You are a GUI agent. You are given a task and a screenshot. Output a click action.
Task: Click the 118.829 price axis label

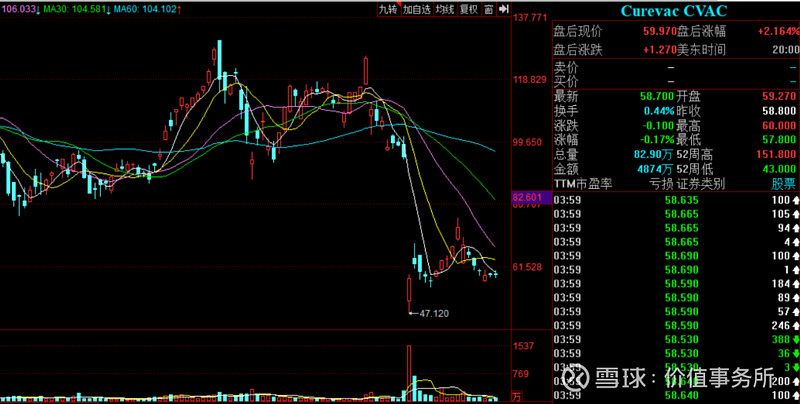click(x=530, y=80)
